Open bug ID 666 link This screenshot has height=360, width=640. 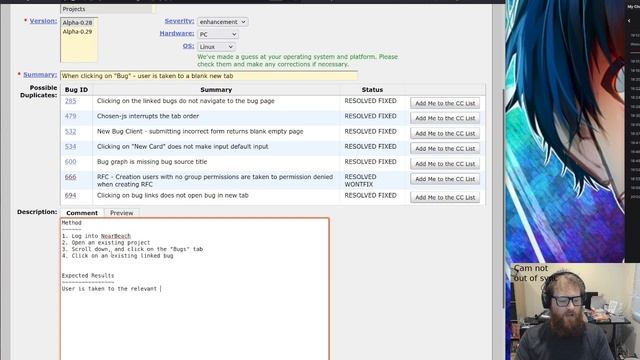(x=70, y=177)
